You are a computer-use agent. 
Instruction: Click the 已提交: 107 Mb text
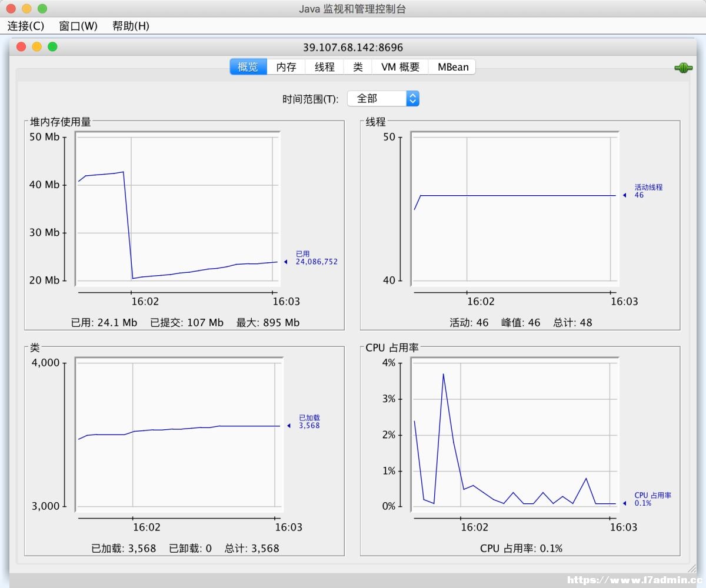pyautogui.click(x=187, y=322)
